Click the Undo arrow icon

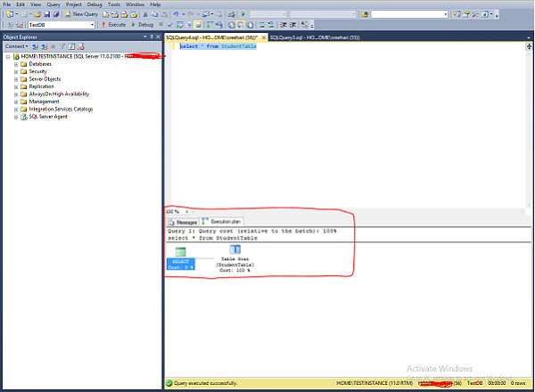pos(176,14)
